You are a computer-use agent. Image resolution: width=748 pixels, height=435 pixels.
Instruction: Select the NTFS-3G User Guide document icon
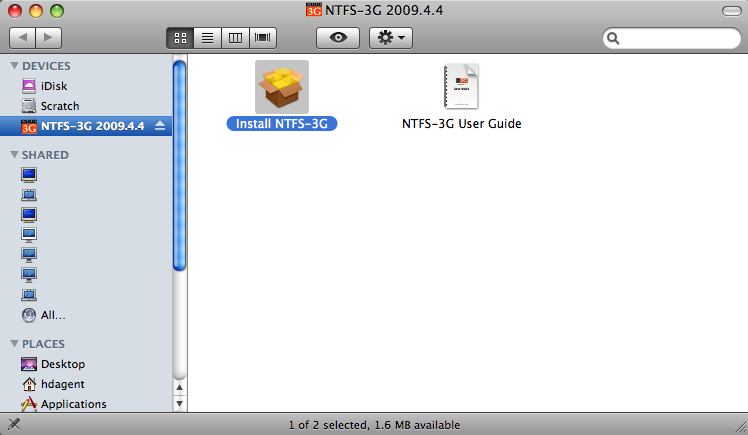coord(461,86)
